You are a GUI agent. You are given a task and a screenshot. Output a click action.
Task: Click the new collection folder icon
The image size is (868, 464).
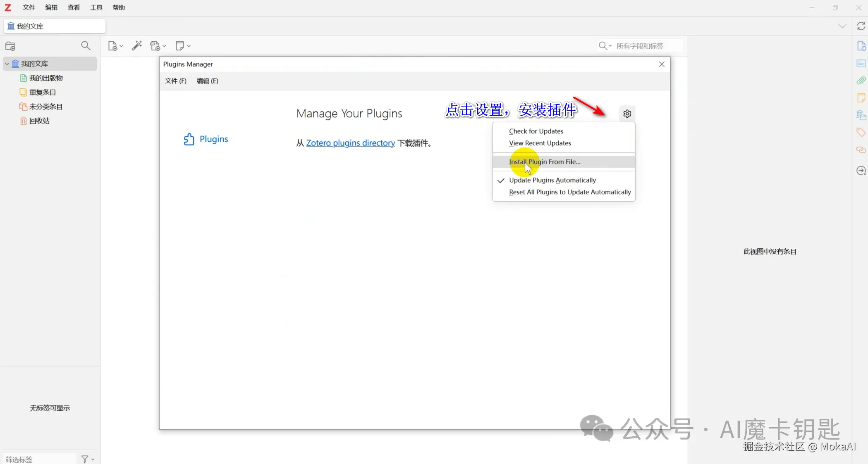click(x=10, y=46)
